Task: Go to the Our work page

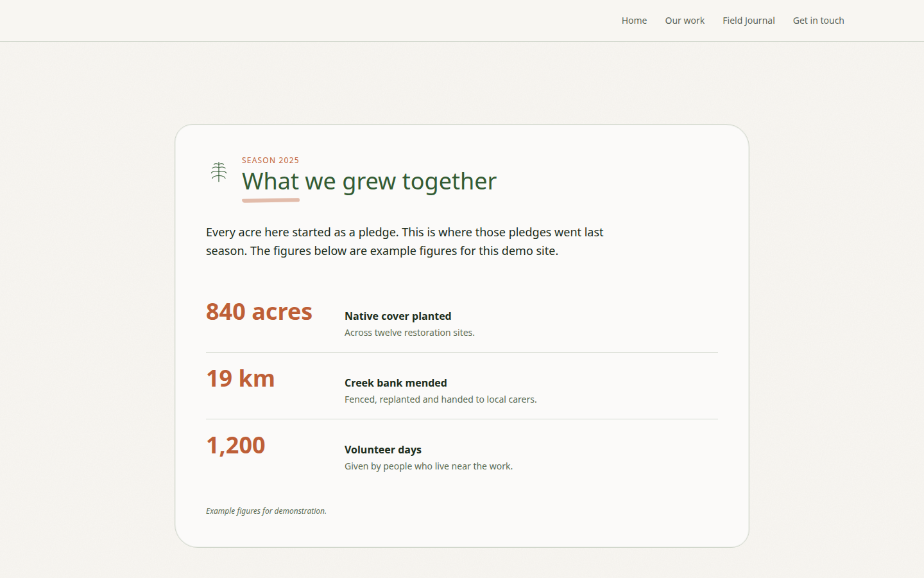Action: click(685, 21)
